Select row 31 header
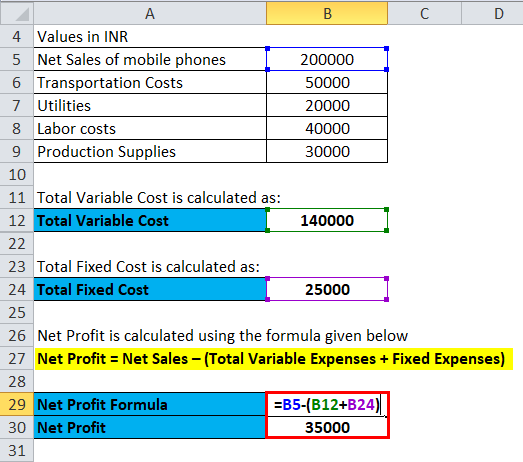This screenshot has height=462, width=523. [x=17, y=451]
